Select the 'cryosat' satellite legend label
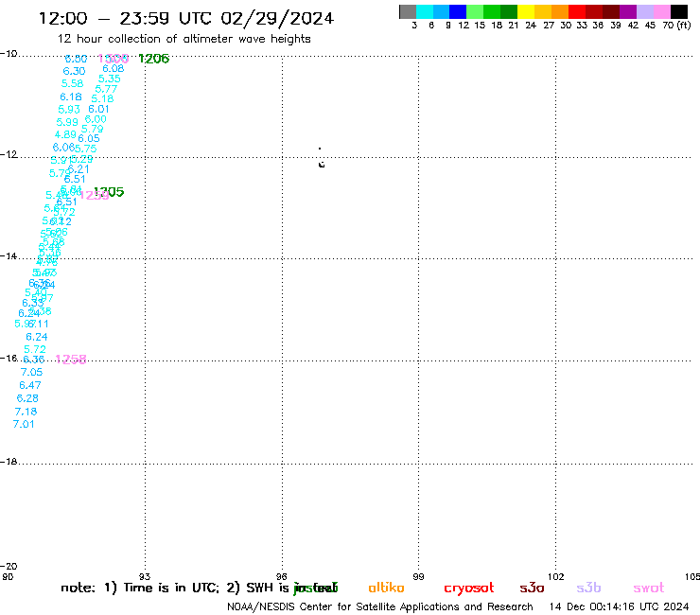This screenshot has width=700, height=615. [x=469, y=589]
